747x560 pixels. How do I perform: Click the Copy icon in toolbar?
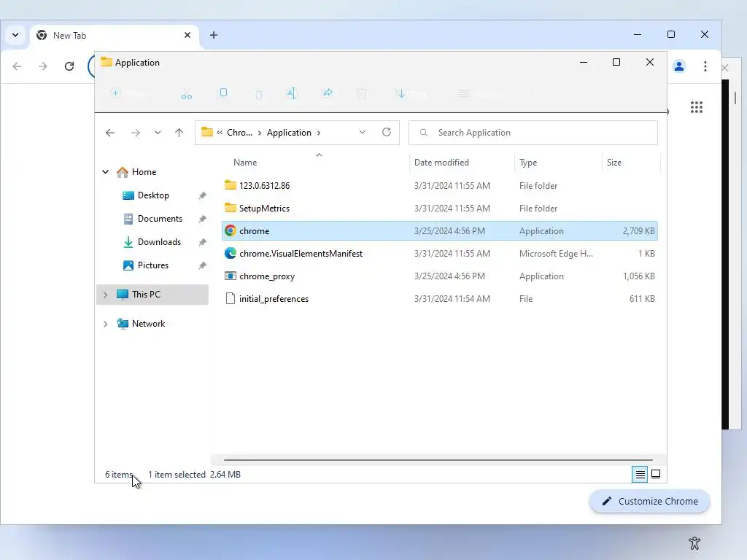[222, 93]
